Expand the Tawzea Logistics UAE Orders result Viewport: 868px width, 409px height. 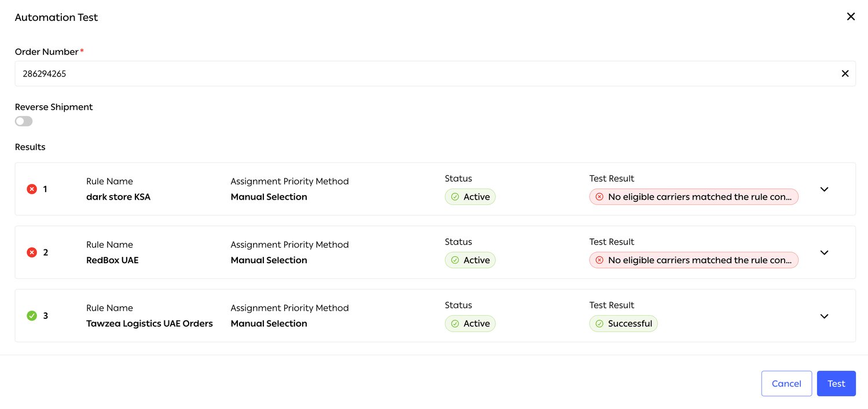[825, 316]
